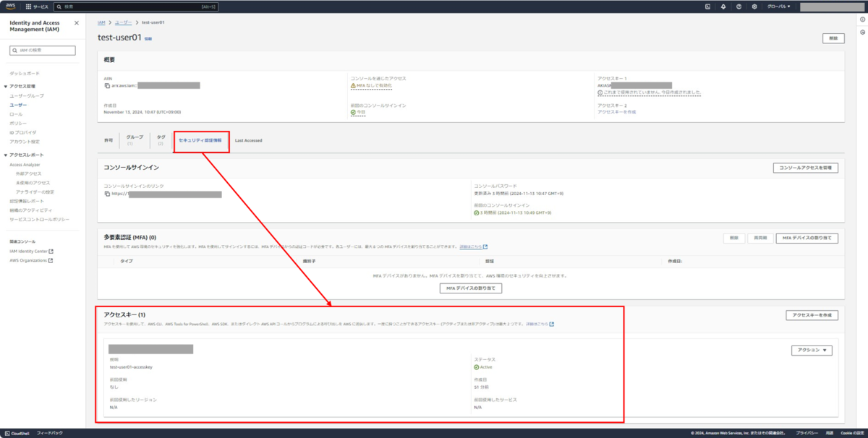Open サービスコントロールポリシー in the sidebar

point(39,218)
